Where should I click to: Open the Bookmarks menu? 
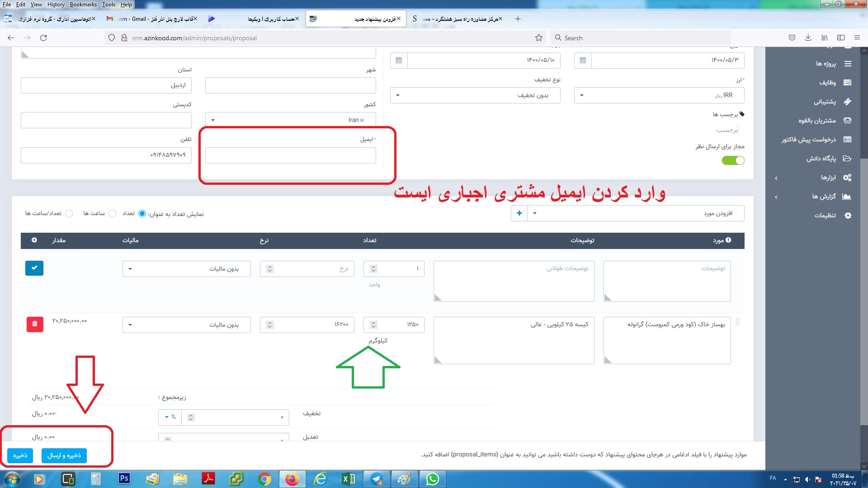(83, 5)
